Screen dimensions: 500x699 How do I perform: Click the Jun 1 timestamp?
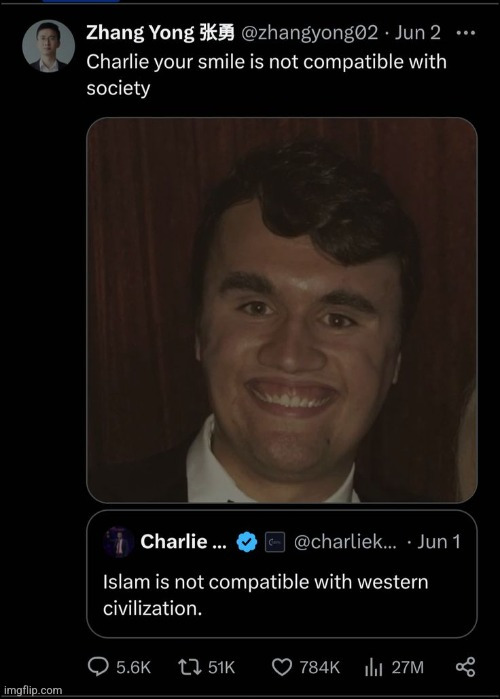pos(439,542)
